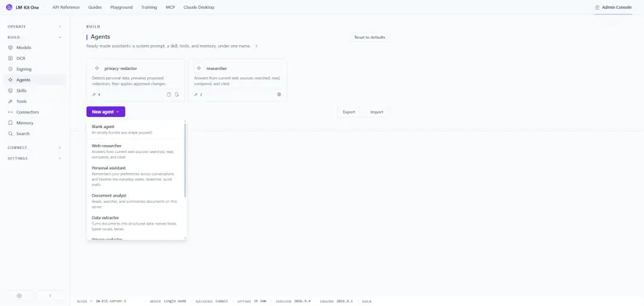Screen dimensions: 644x306
Task: Click the Skills sidebar label
Action: click(x=22, y=91)
